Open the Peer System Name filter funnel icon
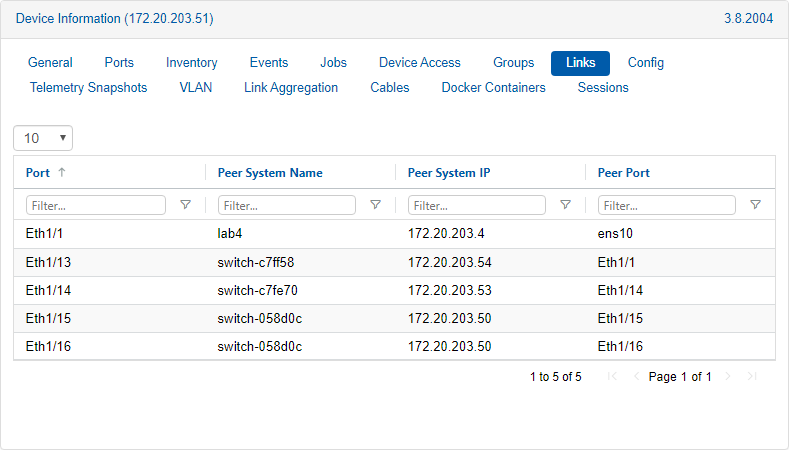 click(x=375, y=205)
